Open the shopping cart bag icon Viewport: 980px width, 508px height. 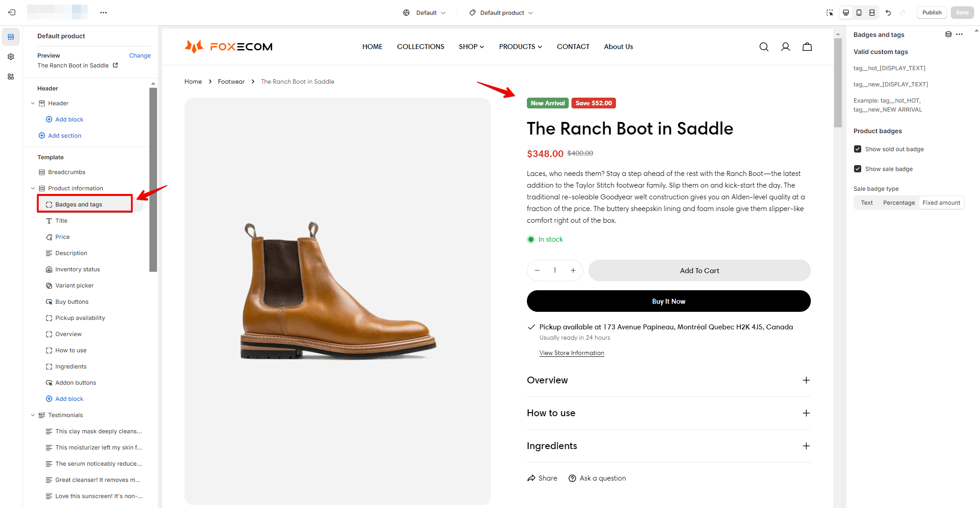point(807,47)
